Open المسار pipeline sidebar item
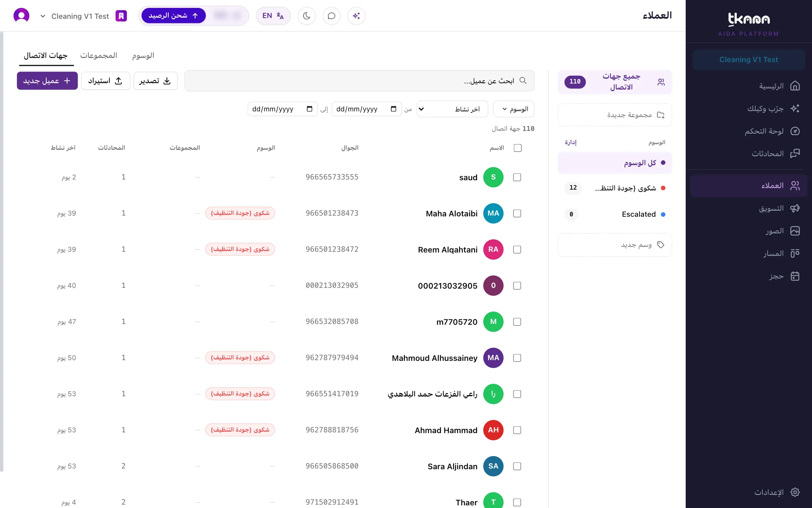The height and width of the screenshot is (508, 812). tap(748, 254)
